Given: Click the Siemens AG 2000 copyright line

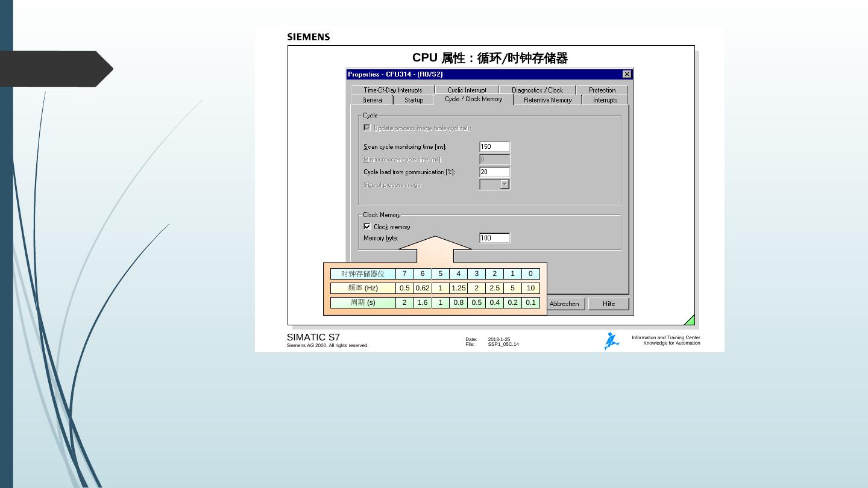Looking at the screenshot, I should coord(327,346).
